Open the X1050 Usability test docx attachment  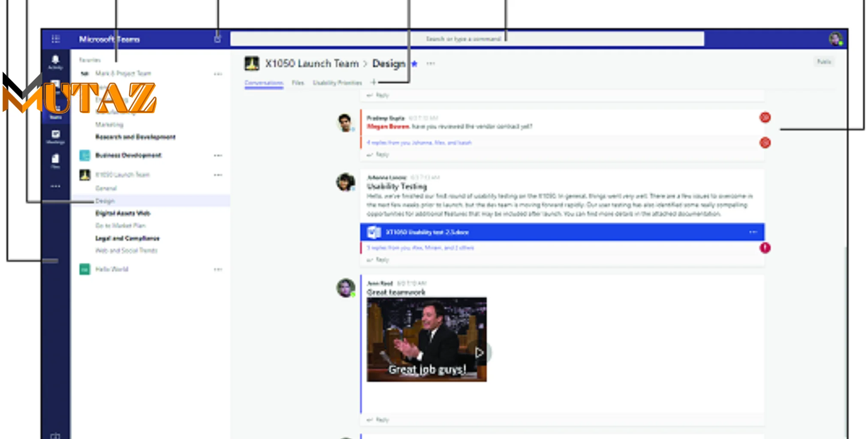[562, 232]
